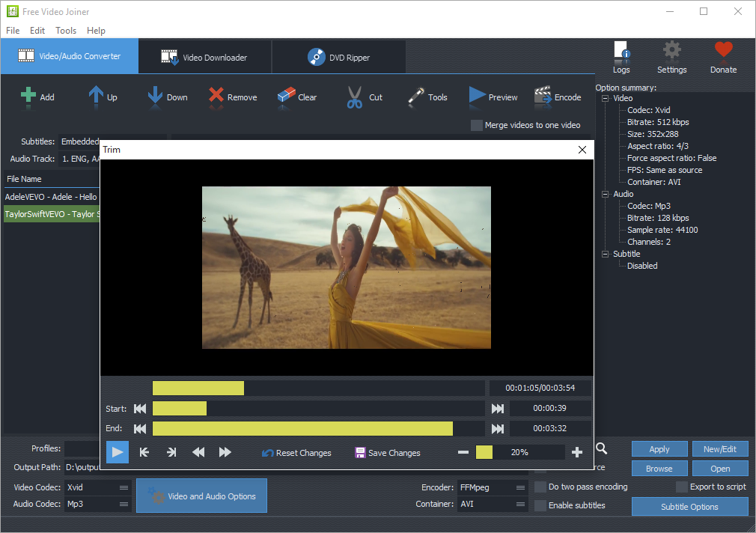Open the Tools toolbar item
This screenshot has width=756, height=533.
pos(427,97)
